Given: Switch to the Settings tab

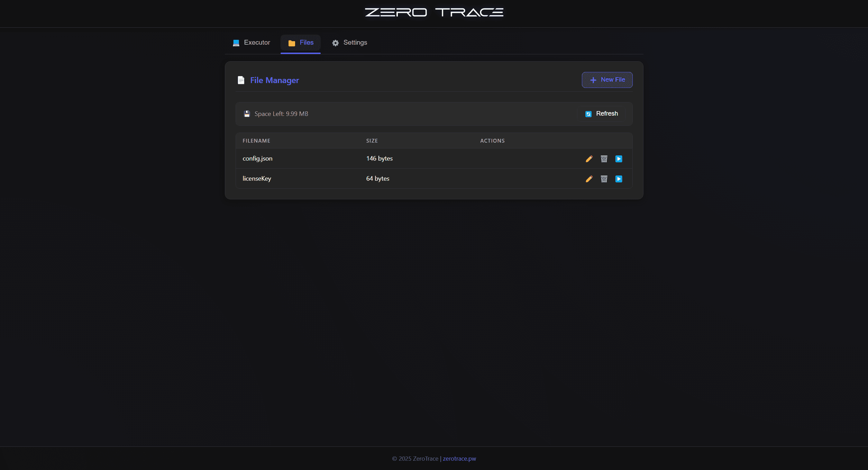Looking at the screenshot, I should (349, 43).
